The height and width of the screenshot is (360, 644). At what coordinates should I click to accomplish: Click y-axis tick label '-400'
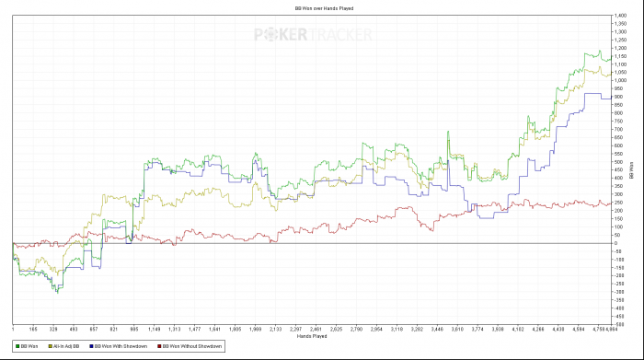[x=619, y=308]
